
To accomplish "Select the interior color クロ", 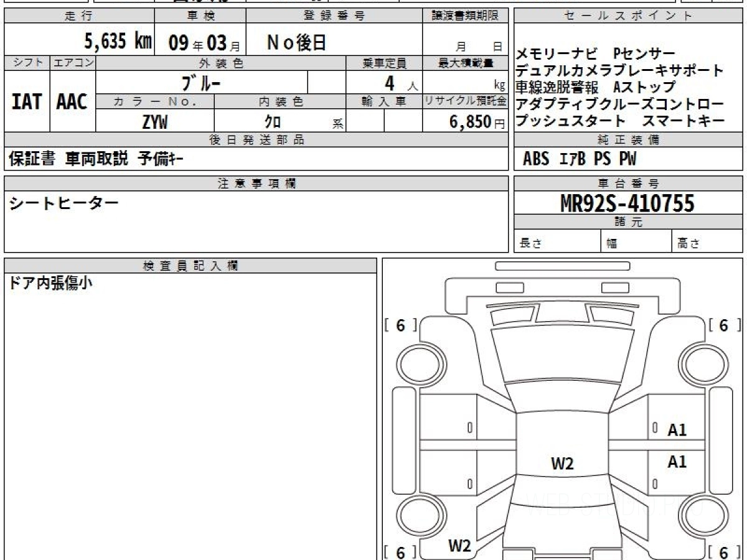I will click(273, 122).
